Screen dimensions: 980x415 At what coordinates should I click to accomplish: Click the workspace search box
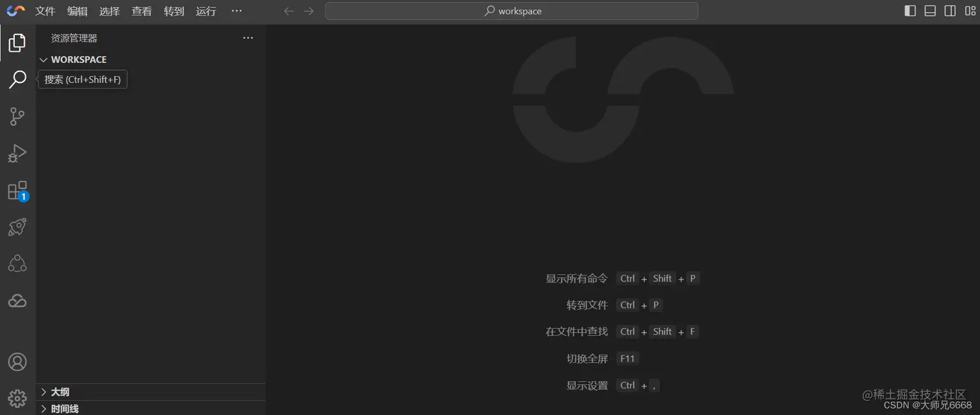pos(511,11)
